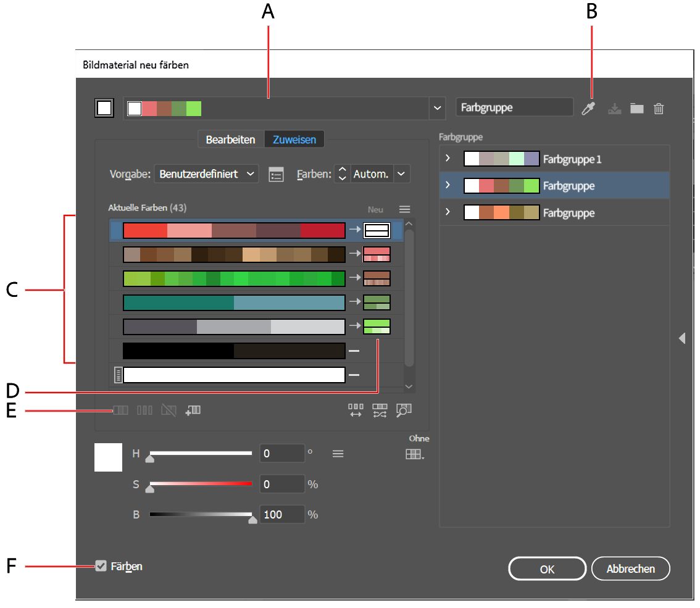Click the separate colors into rows icon
This screenshot has height=608, width=700.
[144, 410]
